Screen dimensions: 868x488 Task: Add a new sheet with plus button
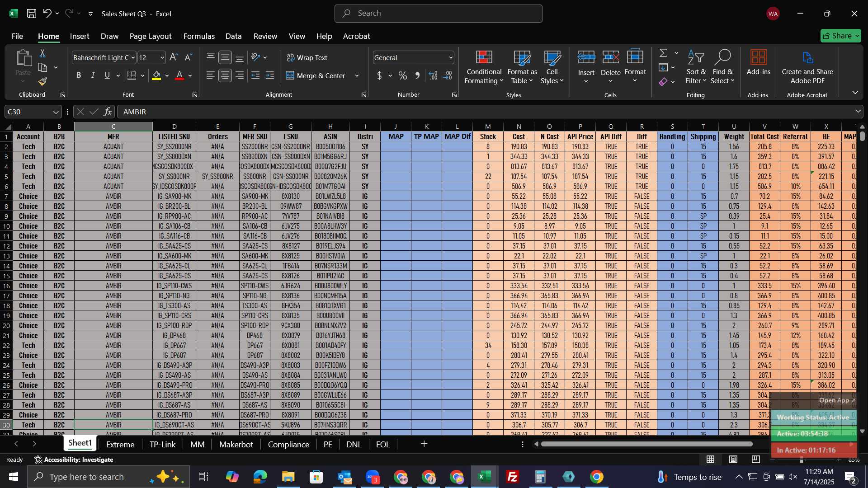[424, 444]
